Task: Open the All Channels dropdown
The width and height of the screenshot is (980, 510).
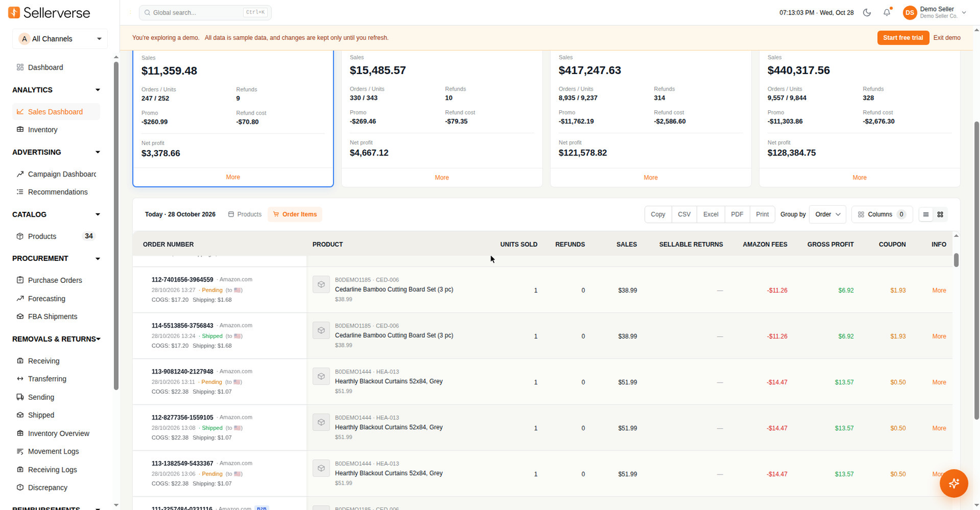Action: [60, 39]
